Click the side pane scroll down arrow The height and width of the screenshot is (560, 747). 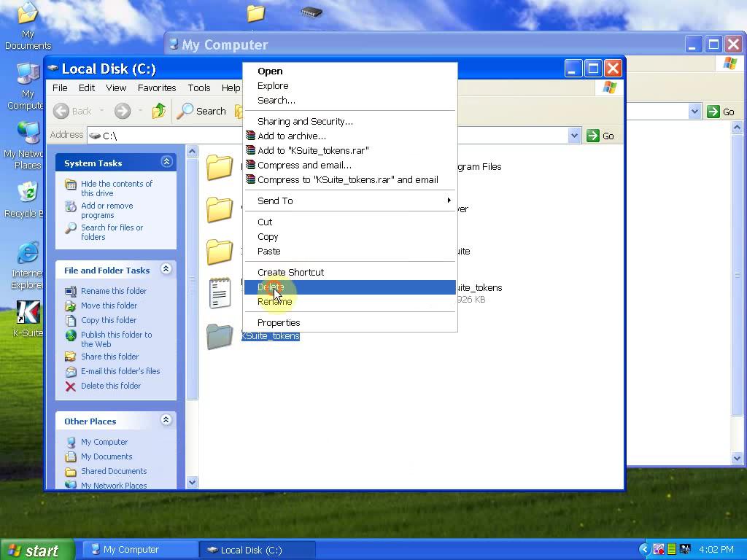[x=193, y=483]
